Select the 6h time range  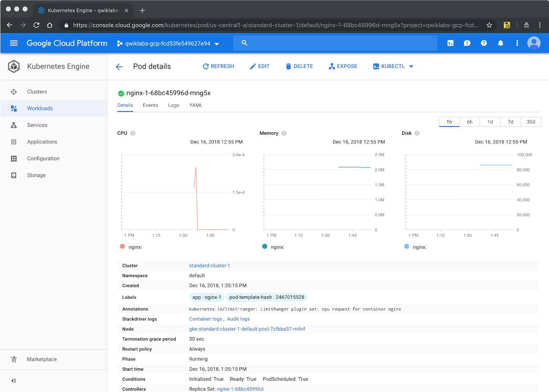tap(470, 122)
